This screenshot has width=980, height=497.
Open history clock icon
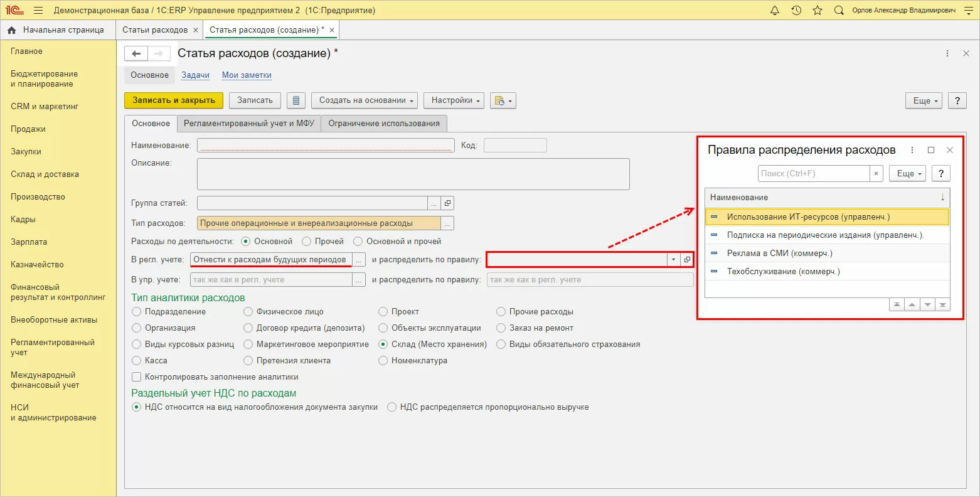[x=796, y=11]
